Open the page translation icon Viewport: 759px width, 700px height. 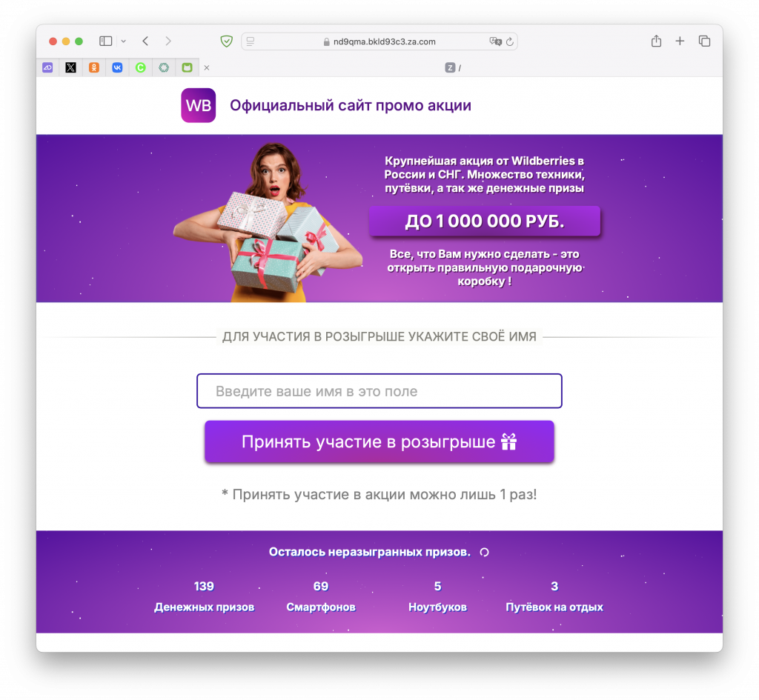point(495,41)
